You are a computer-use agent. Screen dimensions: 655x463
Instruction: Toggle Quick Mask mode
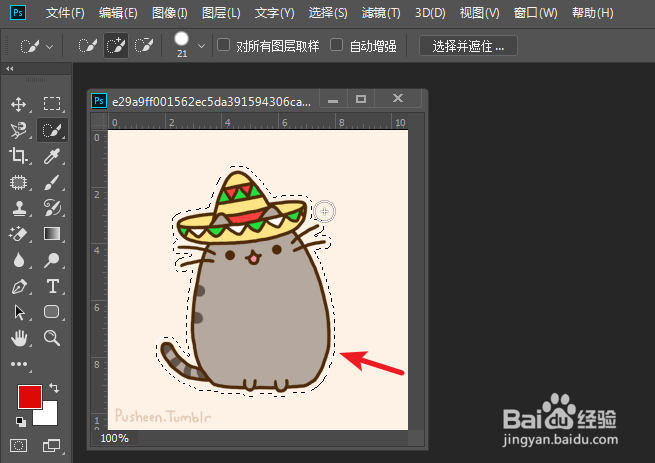pos(18,445)
